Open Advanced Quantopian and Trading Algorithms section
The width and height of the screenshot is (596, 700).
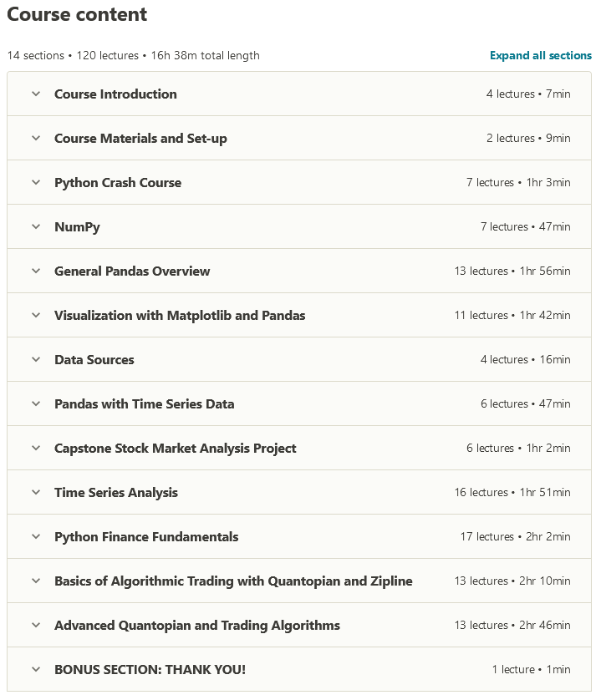point(196,626)
